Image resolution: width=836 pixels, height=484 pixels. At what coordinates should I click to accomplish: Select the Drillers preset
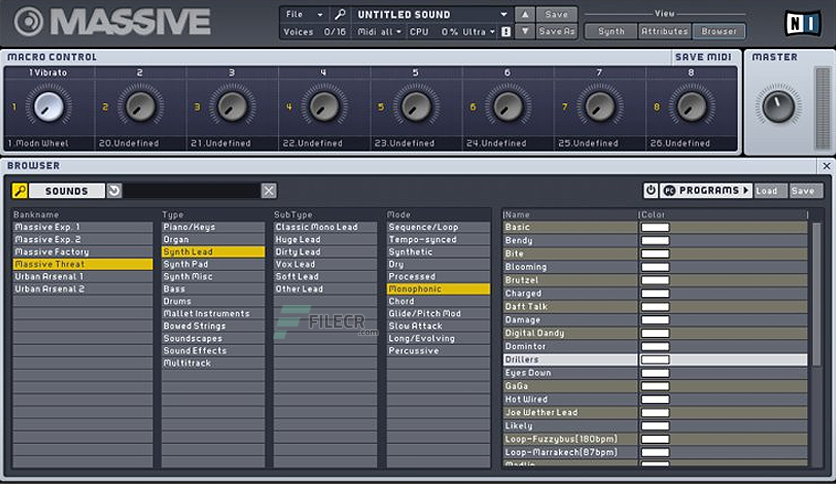(x=655, y=360)
